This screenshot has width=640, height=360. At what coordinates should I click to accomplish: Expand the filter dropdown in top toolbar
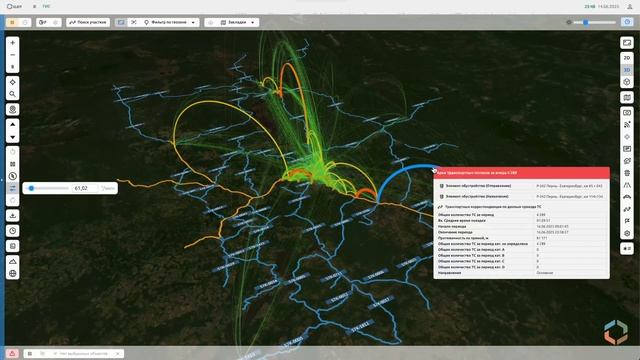coord(193,22)
